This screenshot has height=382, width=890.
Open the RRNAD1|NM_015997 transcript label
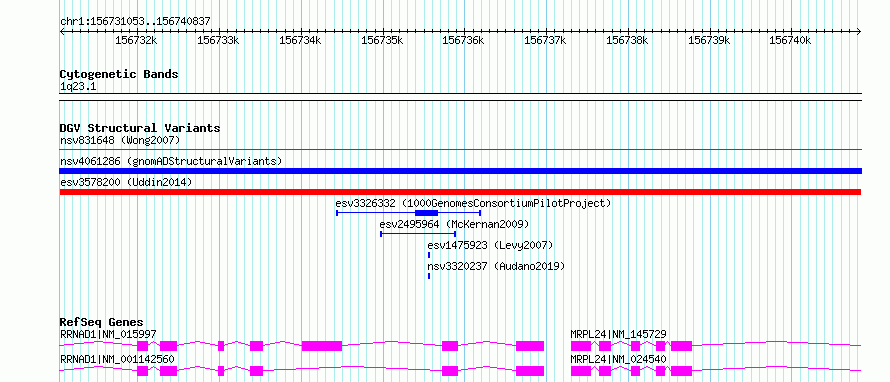108,334
